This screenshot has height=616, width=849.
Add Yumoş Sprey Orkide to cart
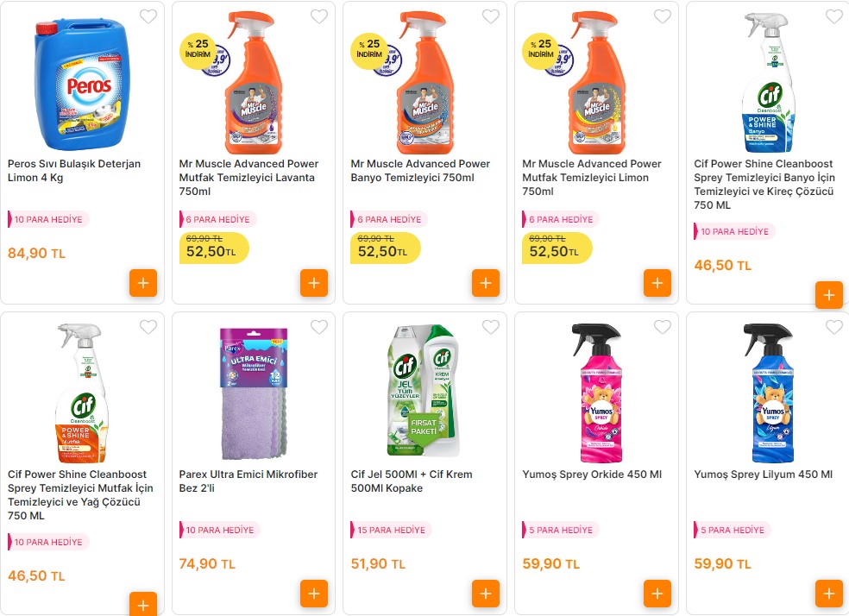pos(657,594)
